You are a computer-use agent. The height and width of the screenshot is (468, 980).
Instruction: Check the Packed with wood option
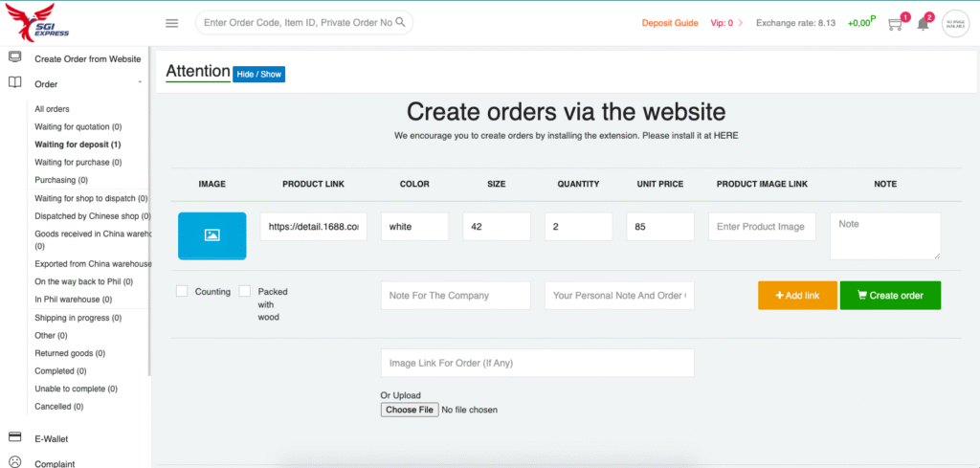[245, 291]
